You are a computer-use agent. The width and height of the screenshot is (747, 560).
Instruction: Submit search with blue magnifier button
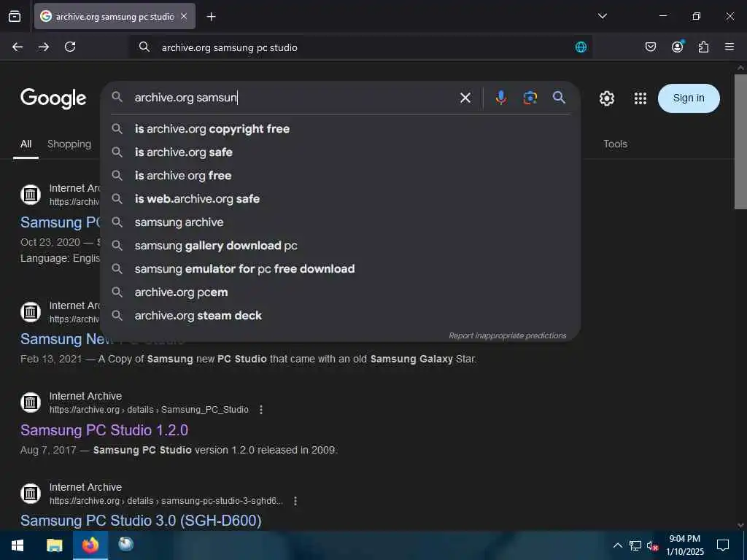tap(559, 98)
